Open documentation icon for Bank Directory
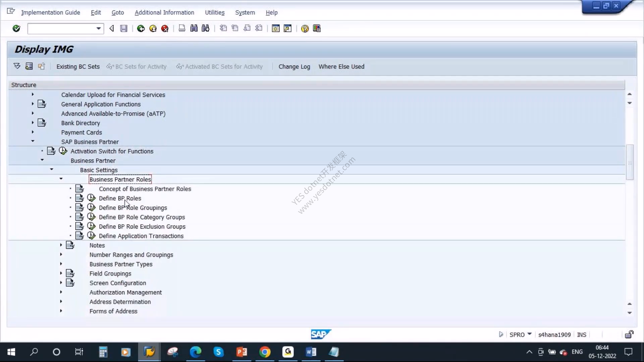This screenshot has height=362, width=644. tap(42, 123)
